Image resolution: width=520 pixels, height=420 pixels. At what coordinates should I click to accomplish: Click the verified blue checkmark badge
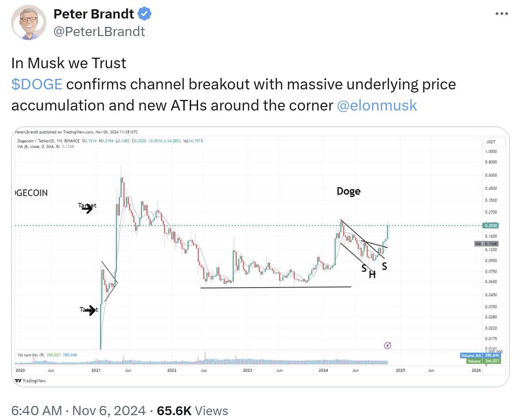point(144,14)
